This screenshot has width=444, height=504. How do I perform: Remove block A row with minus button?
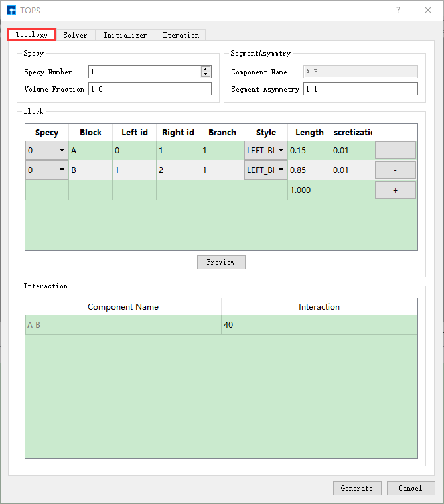point(396,151)
